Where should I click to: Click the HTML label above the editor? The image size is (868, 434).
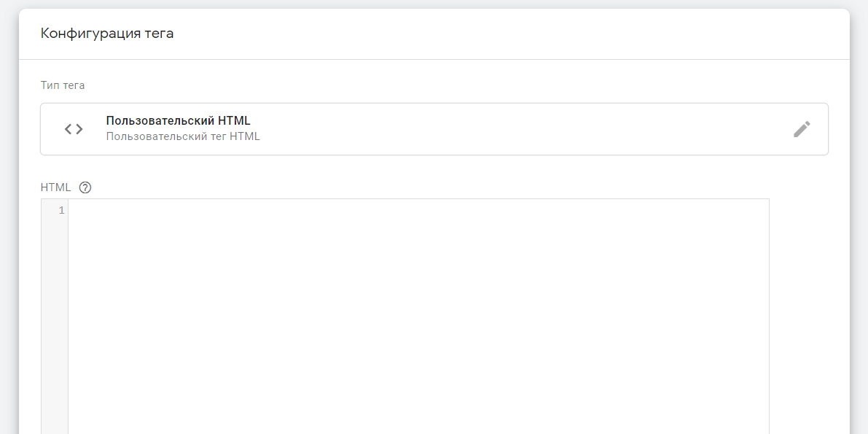coord(55,187)
